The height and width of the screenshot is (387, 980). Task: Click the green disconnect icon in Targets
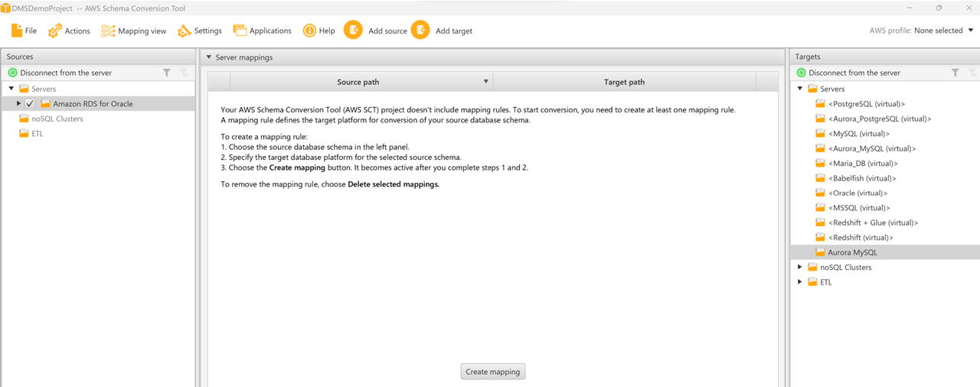coord(802,73)
